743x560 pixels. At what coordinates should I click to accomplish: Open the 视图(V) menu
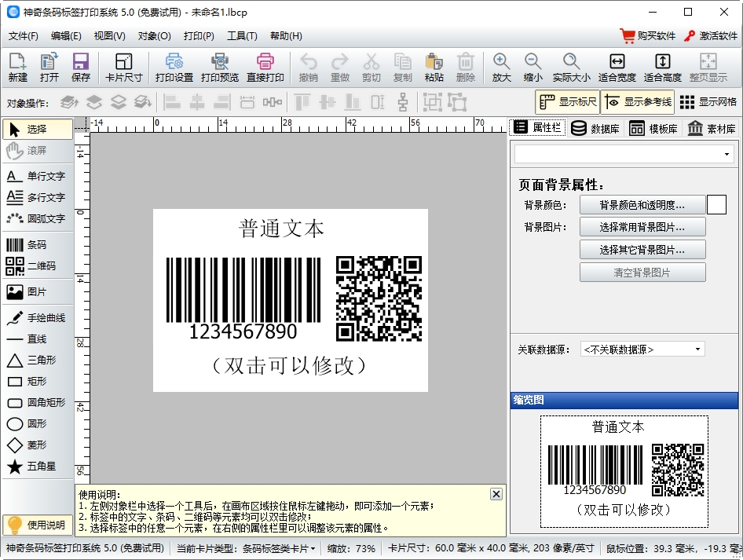click(x=109, y=36)
